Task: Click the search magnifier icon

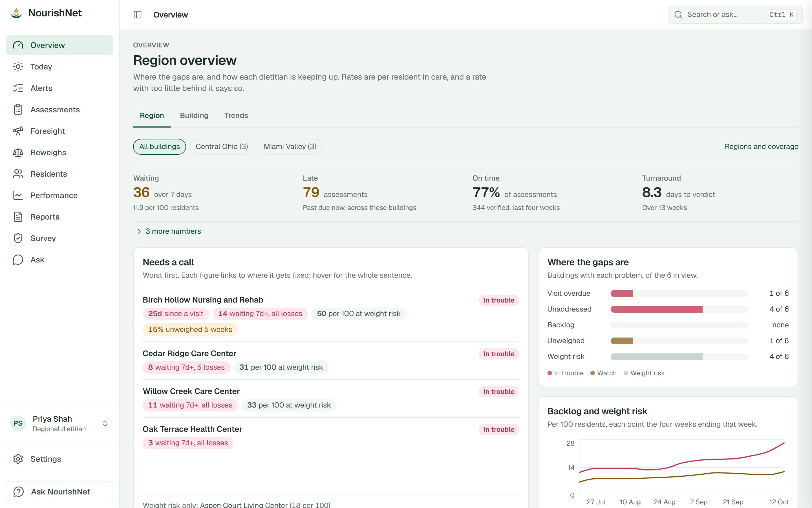Action: (x=678, y=15)
